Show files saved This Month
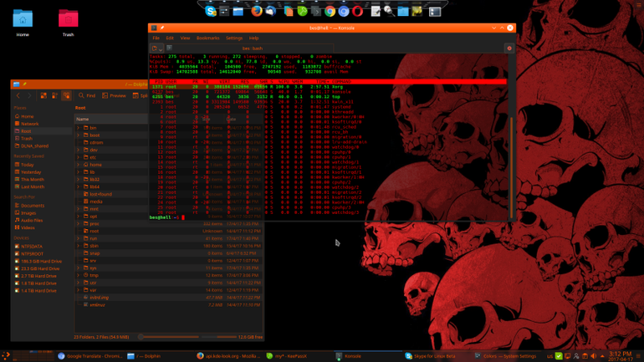This screenshot has width=644, height=362. click(42, 180)
